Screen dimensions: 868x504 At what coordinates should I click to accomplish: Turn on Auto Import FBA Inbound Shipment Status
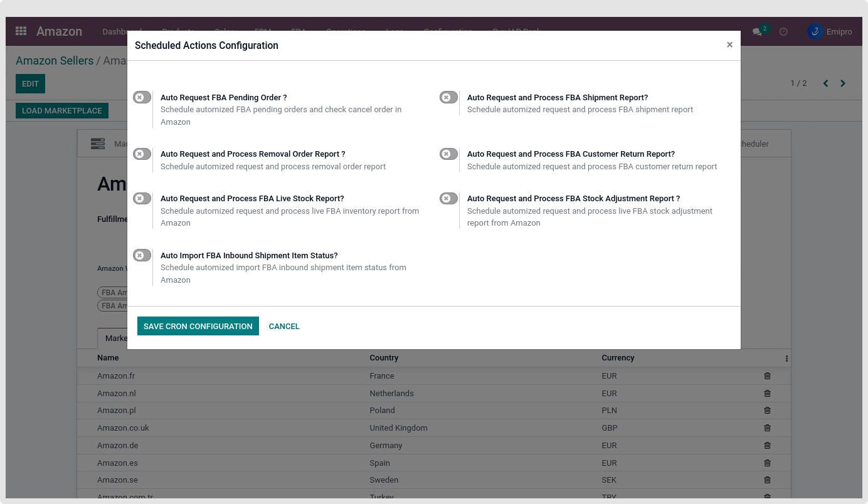(142, 255)
